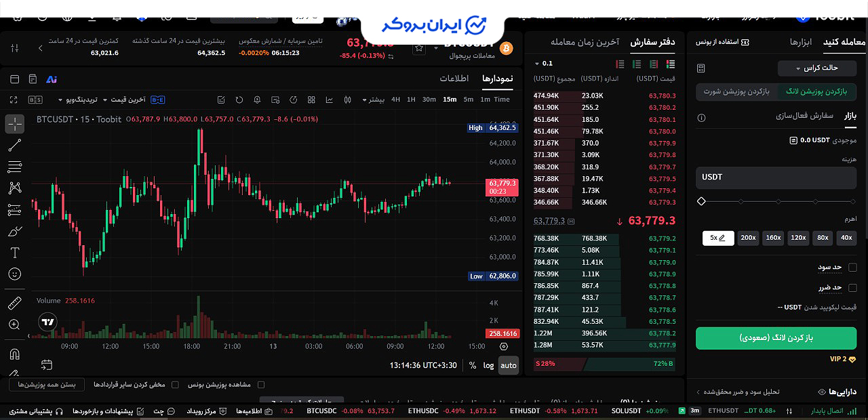Open the forecasting and measurement tools
Viewport: 868px width, 420px height.
14,210
